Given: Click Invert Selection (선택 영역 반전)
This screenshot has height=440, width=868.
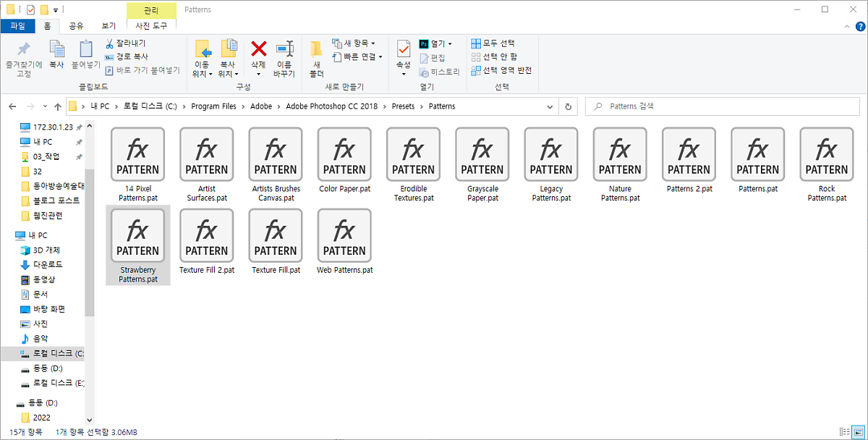Looking at the screenshot, I should point(501,70).
